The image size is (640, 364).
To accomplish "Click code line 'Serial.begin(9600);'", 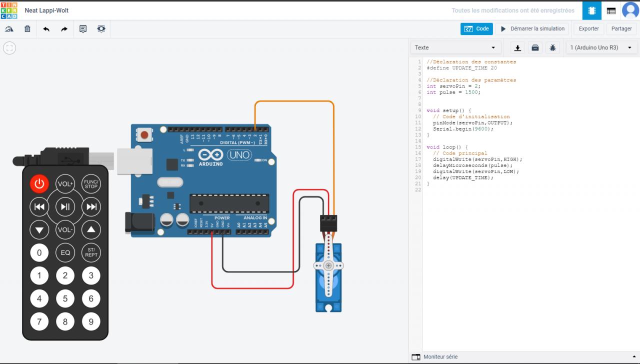I will point(463,128).
